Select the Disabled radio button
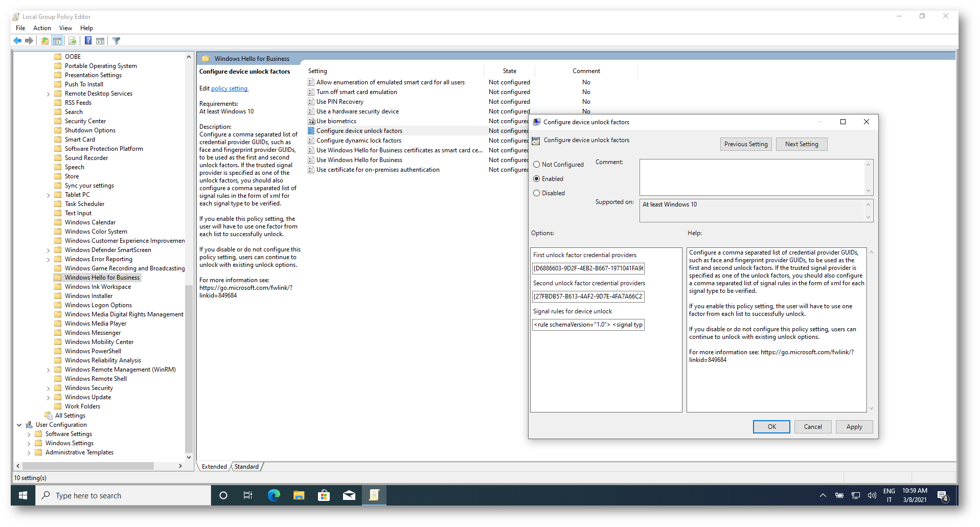 coord(536,193)
